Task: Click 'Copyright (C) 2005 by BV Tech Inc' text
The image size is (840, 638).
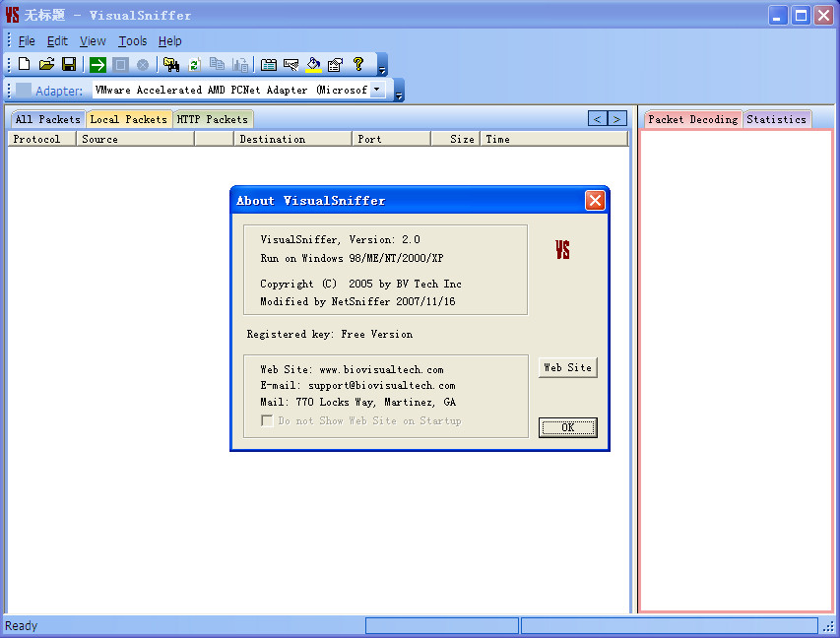Action: (361, 284)
